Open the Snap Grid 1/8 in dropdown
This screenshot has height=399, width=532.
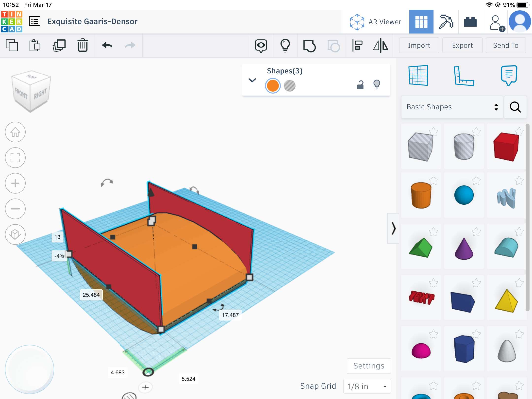coord(367,386)
